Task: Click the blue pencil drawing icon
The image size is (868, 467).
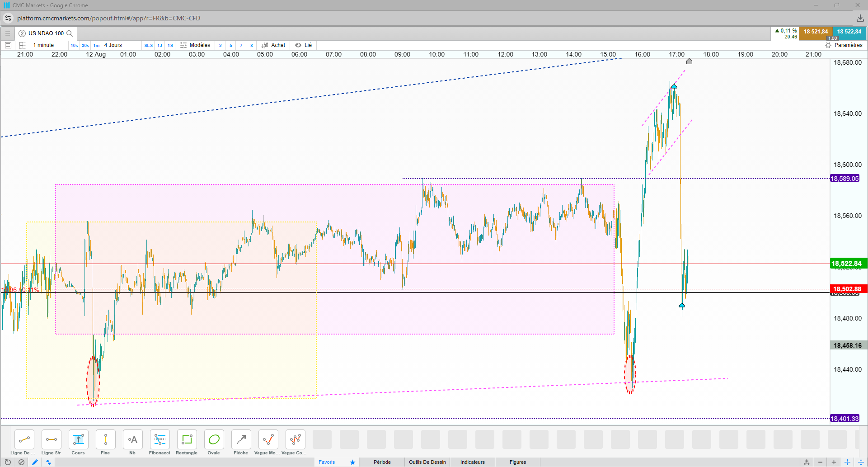Action: [35, 462]
